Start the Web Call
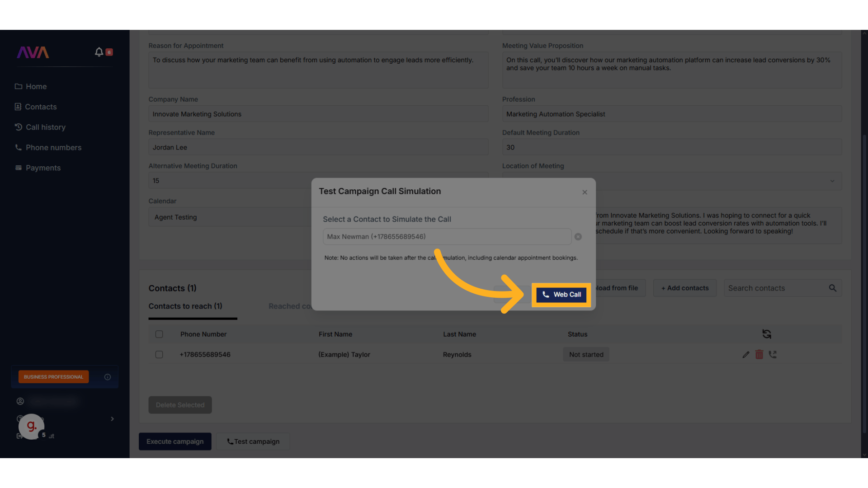The width and height of the screenshot is (868, 488). pyautogui.click(x=561, y=295)
